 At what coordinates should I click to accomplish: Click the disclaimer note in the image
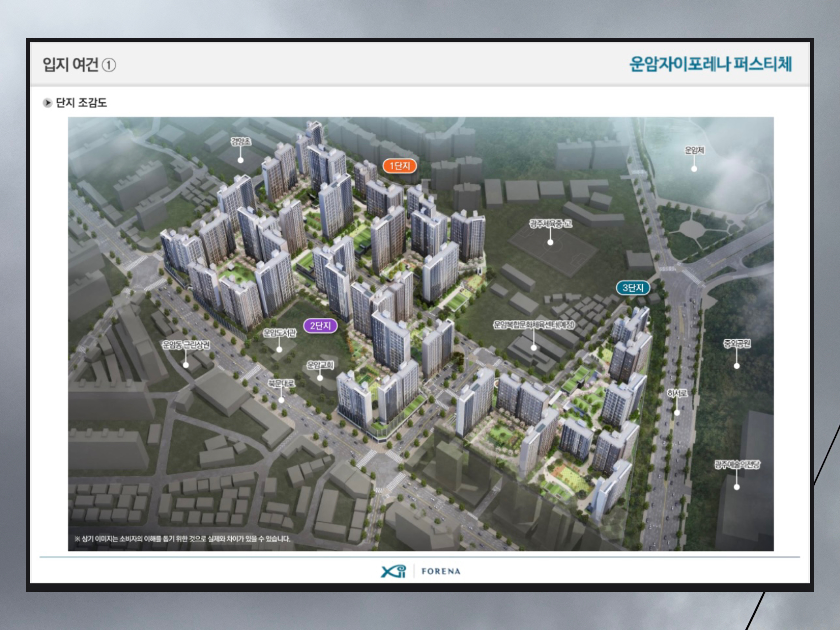tap(182, 539)
